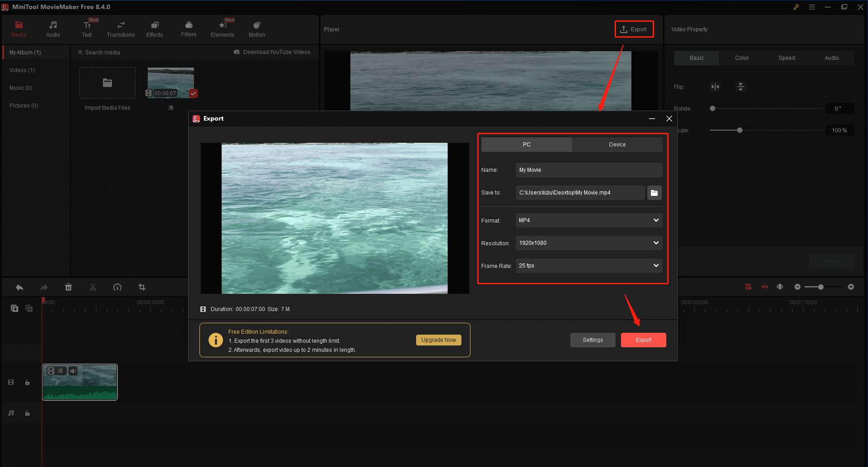This screenshot has width=868, height=467.
Task: Click the My Movie name input field
Action: coord(588,170)
